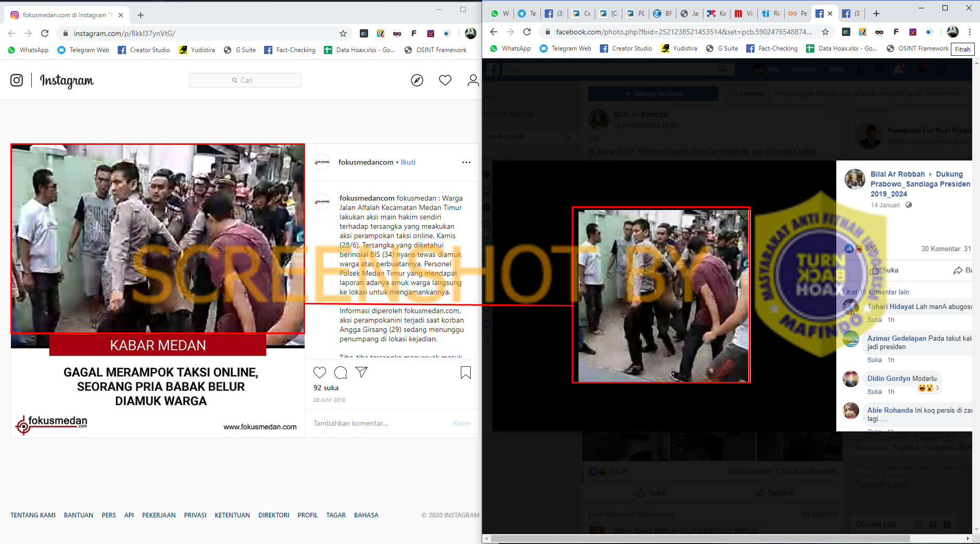Click the Facebook Suka thumbs-up icon
Viewport: 980px width, 544px height.
coord(874,270)
